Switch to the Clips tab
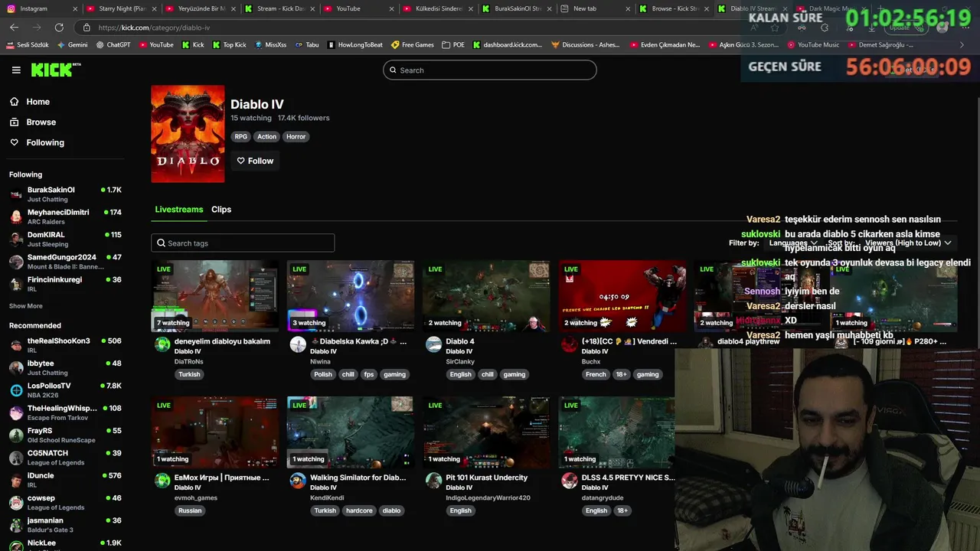This screenshot has width=980, height=551. pyautogui.click(x=221, y=210)
